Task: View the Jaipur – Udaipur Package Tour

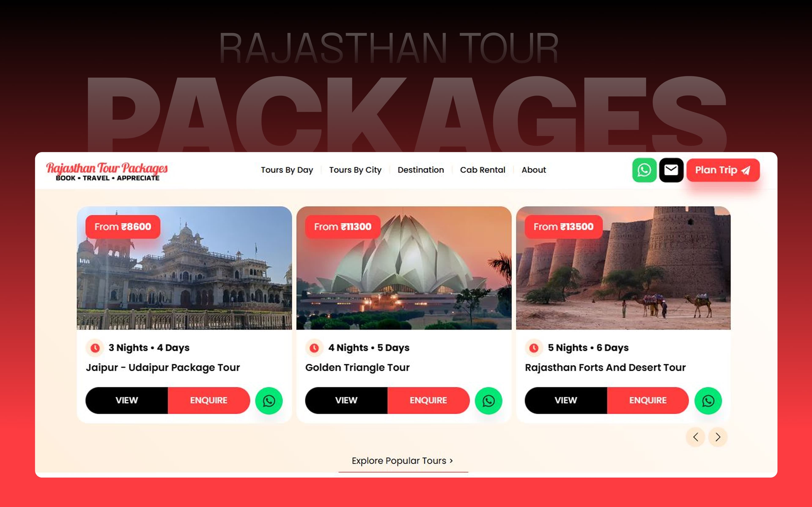Action: (x=127, y=400)
